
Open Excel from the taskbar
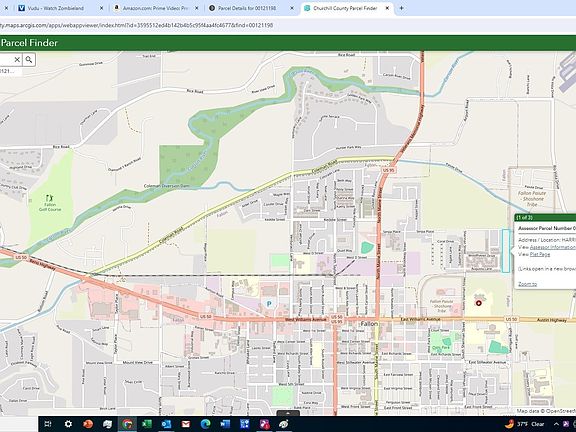(x=147, y=424)
